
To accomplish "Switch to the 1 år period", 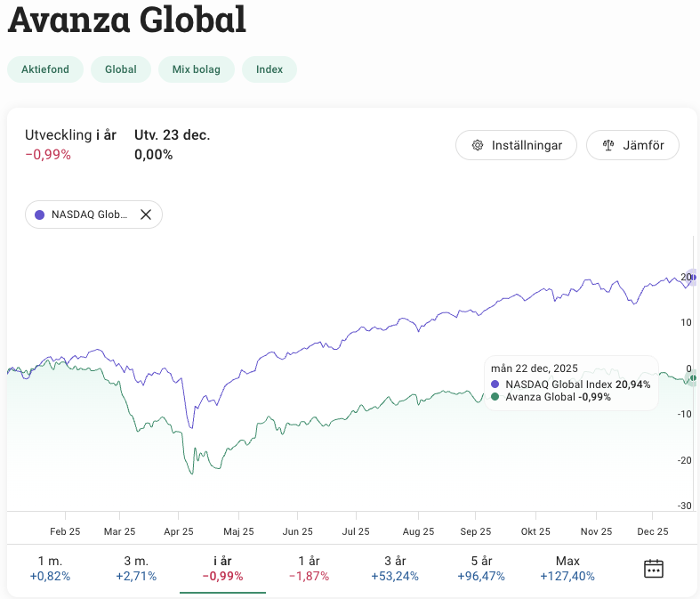I will pyautogui.click(x=309, y=568).
